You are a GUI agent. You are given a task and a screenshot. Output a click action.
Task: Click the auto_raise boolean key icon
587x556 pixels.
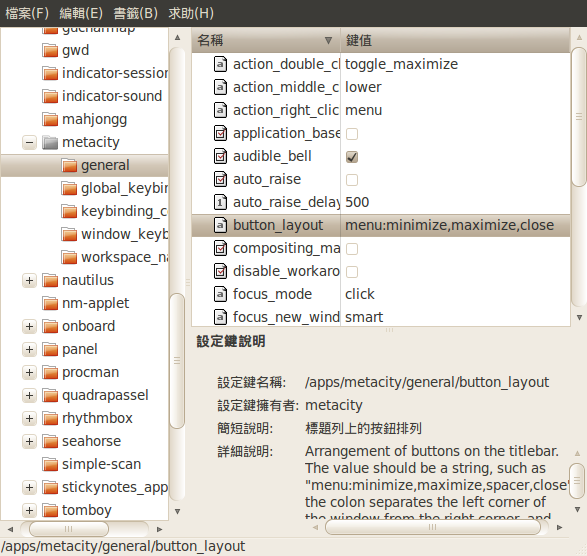pos(220,179)
